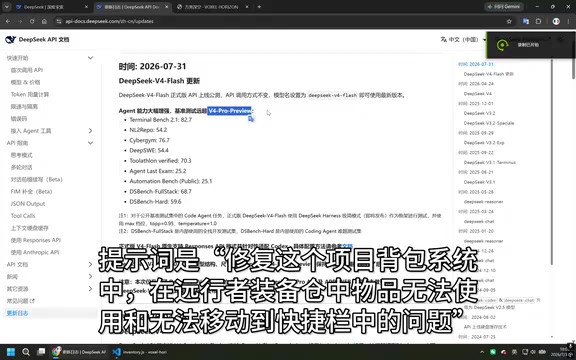Close the VOXEL HORIZON tab
Viewport: 576px width, 360px height.
pyautogui.click(x=246, y=7)
